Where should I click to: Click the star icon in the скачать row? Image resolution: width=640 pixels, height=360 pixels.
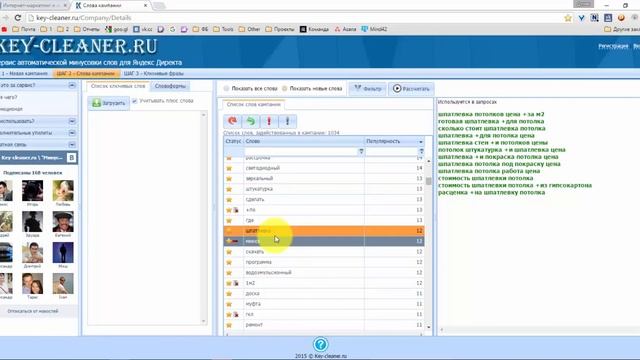pyautogui.click(x=229, y=252)
